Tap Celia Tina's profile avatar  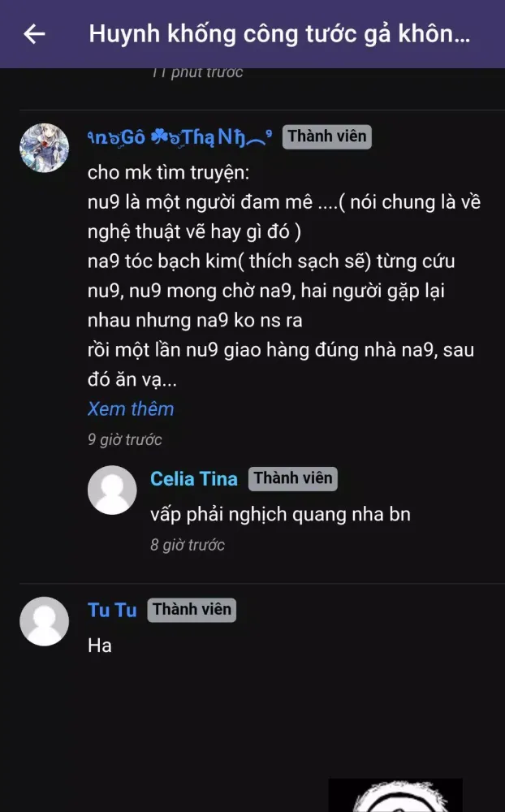pyautogui.click(x=112, y=490)
